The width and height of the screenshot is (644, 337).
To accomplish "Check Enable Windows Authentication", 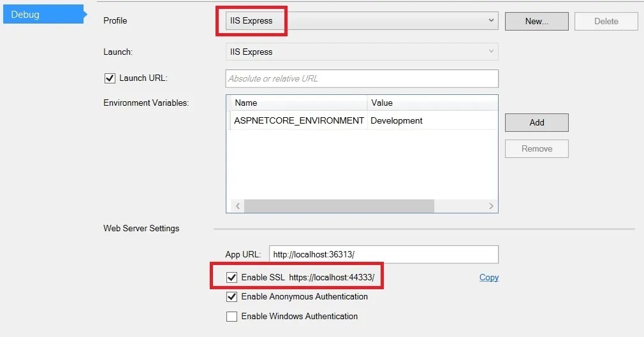I will point(231,317).
